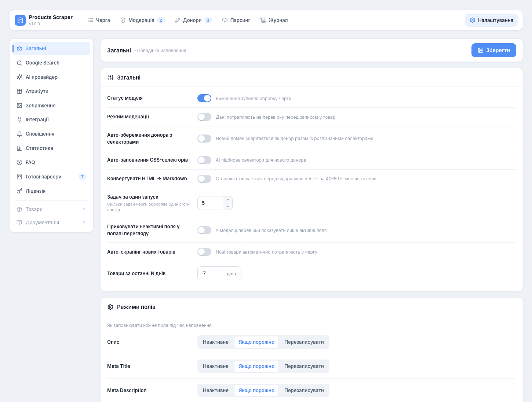This screenshot has height=402, width=532.
Task: Go to the Парсинг tab
Action: tap(236, 20)
